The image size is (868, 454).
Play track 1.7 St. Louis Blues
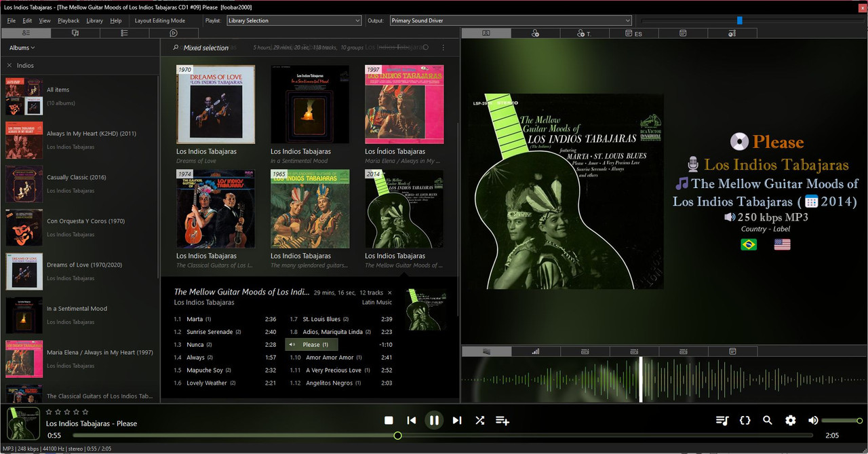click(x=341, y=319)
